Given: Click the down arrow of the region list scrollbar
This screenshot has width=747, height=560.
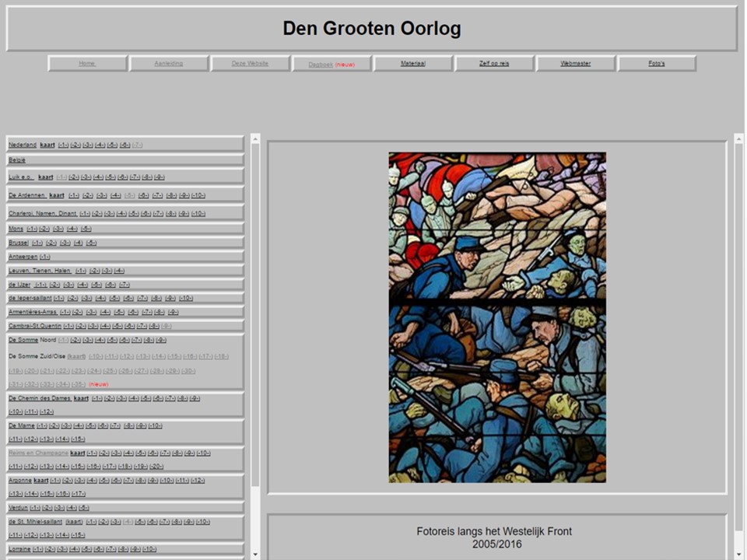Looking at the screenshot, I should point(255,555).
